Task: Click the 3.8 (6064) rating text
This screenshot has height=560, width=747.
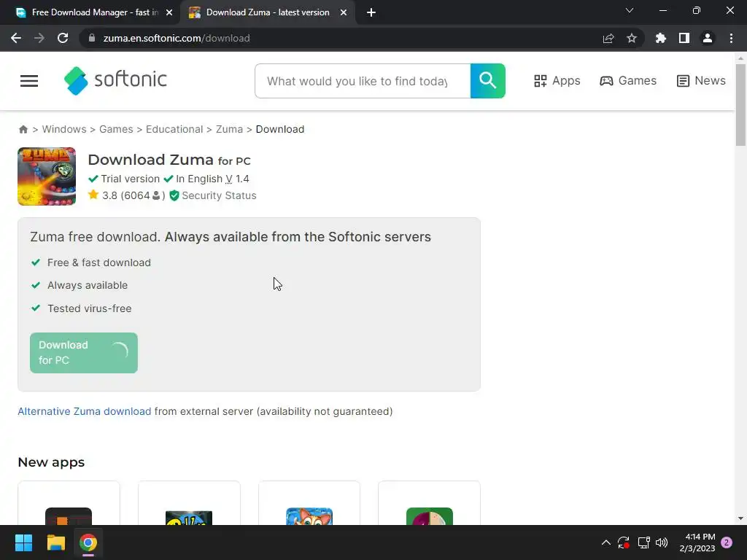Action: (x=133, y=195)
